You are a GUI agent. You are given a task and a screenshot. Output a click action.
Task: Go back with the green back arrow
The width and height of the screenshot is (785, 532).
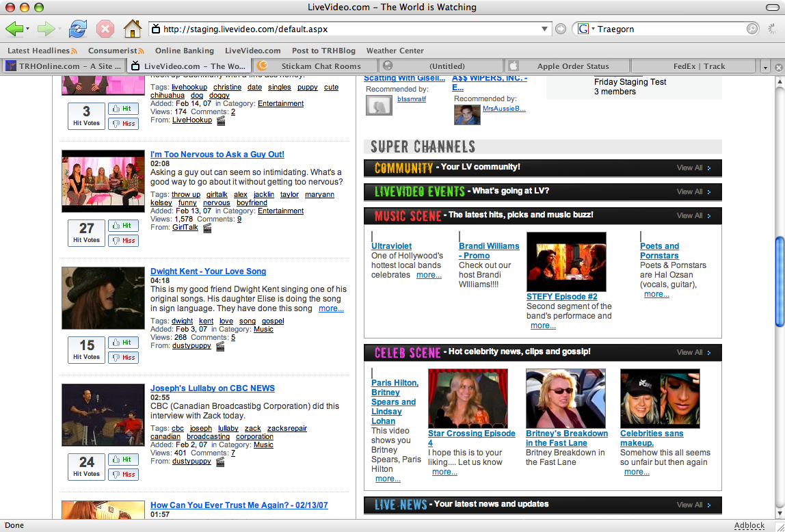click(x=14, y=29)
